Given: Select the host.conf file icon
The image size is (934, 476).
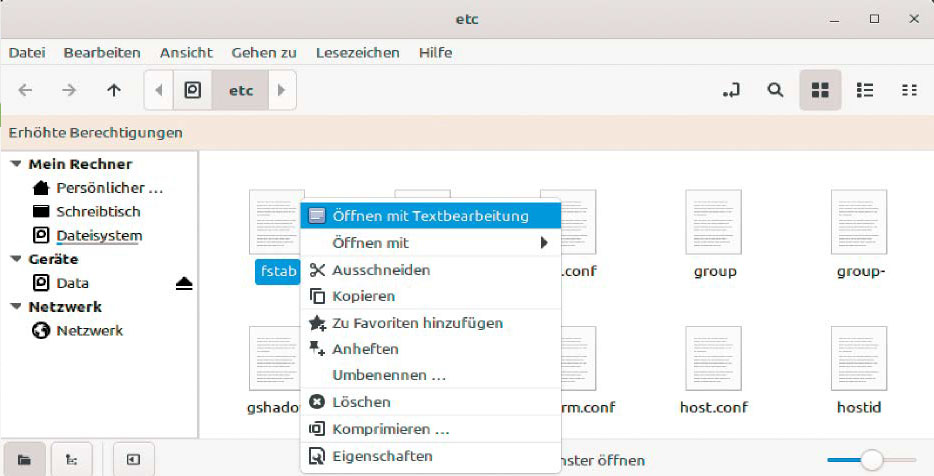Looking at the screenshot, I should point(714,358).
